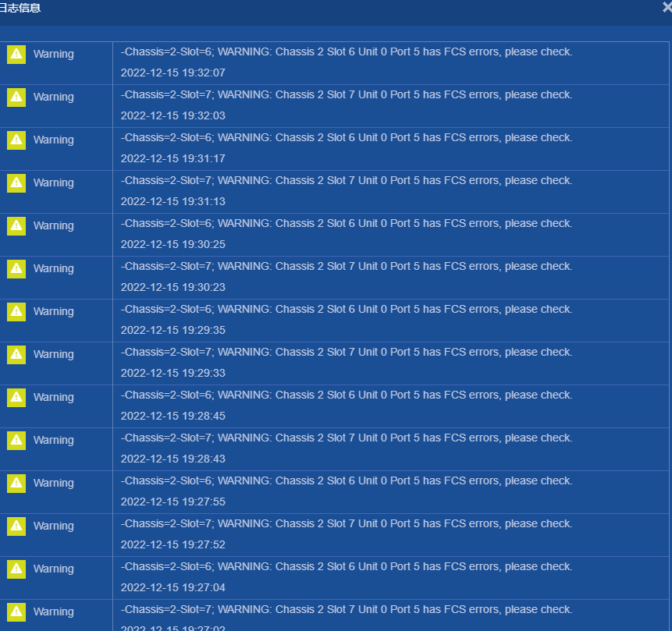
Task: Click warning icon for 19:29:33 entry
Action: (16, 354)
